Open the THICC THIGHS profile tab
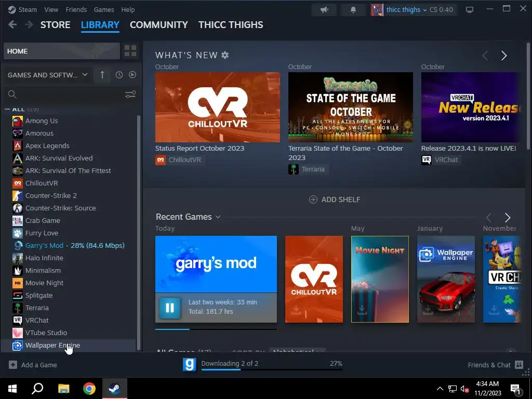Screen dimensions: 532x399 (x=231, y=25)
